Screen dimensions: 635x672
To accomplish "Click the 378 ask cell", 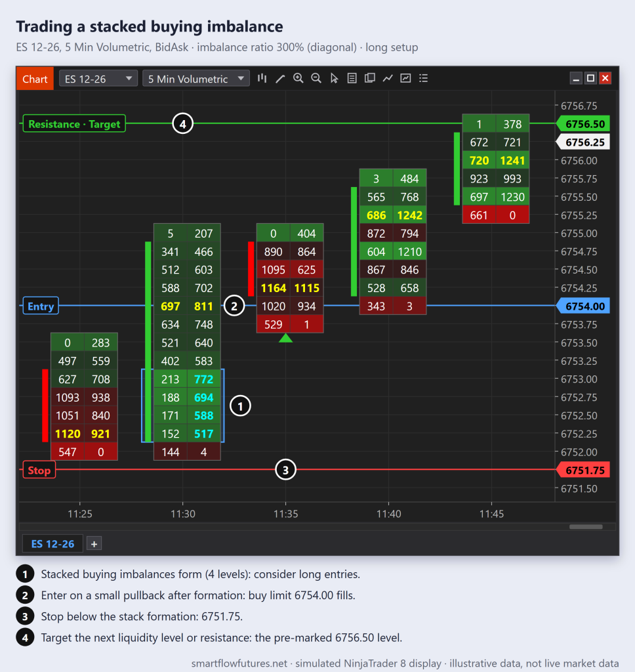I will pyautogui.click(x=512, y=124).
